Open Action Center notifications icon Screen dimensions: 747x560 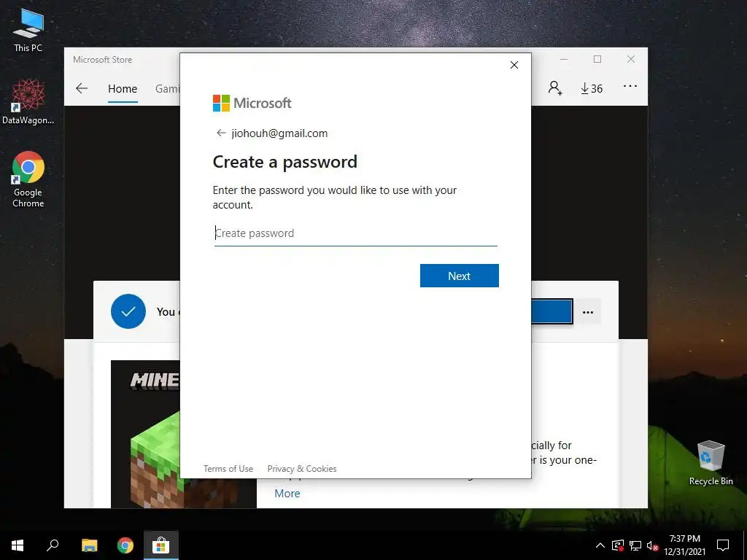[x=723, y=545]
